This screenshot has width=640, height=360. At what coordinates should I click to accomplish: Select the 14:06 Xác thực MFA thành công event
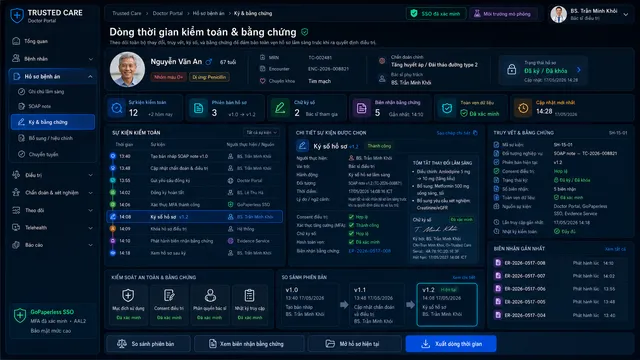(195, 204)
